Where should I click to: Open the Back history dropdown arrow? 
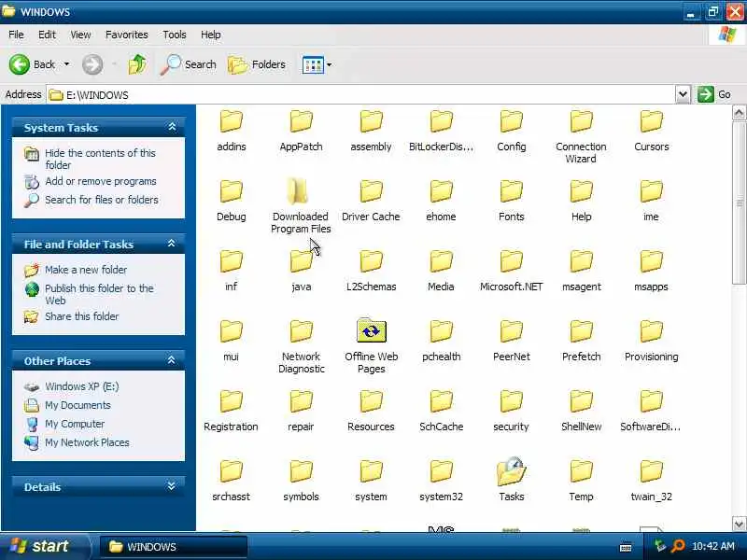coord(66,63)
